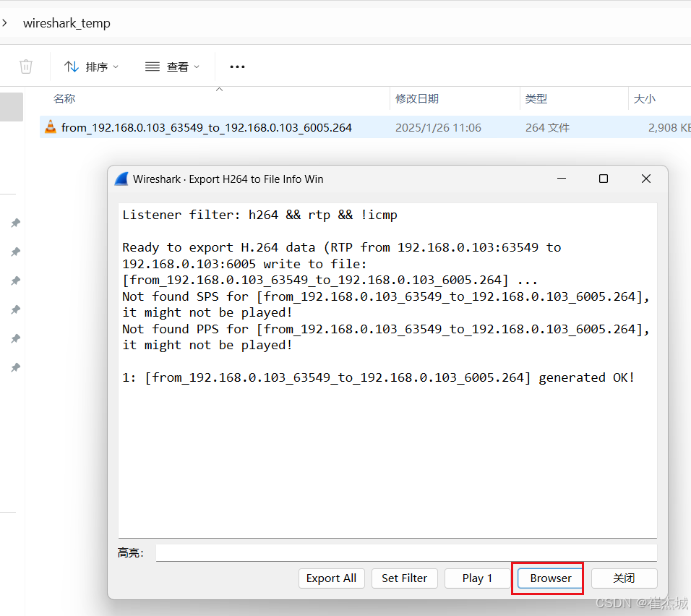Click the trash delete icon in Explorer toolbar
Image resolution: width=691 pixels, height=616 pixels.
tap(26, 67)
